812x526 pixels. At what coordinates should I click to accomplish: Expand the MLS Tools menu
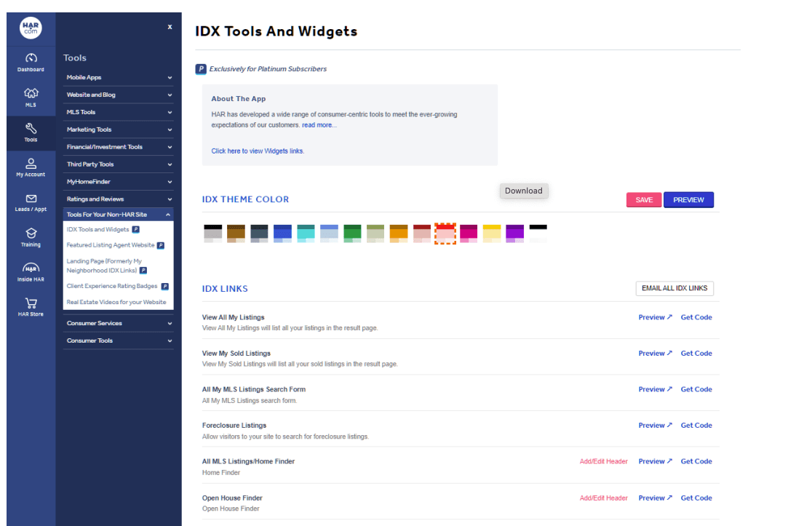(119, 112)
